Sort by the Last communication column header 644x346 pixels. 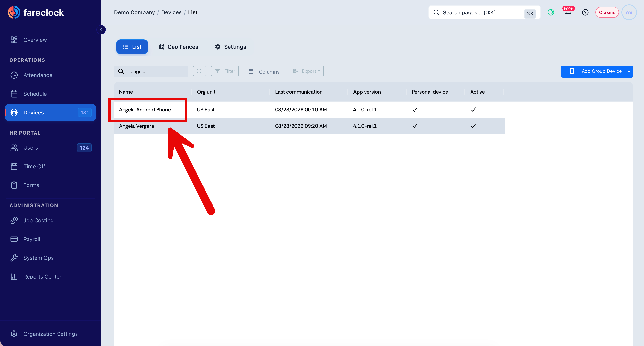(299, 92)
